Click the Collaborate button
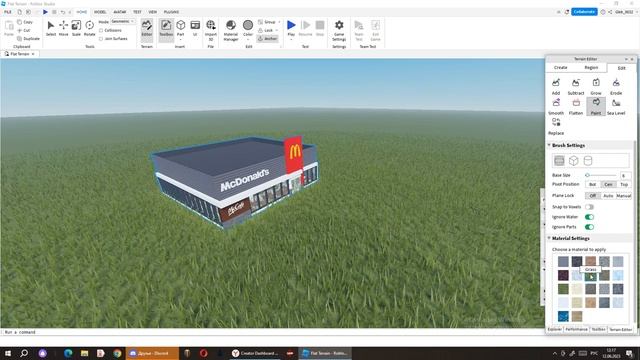The height and width of the screenshot is (360, 640). (x=584, y=12)
